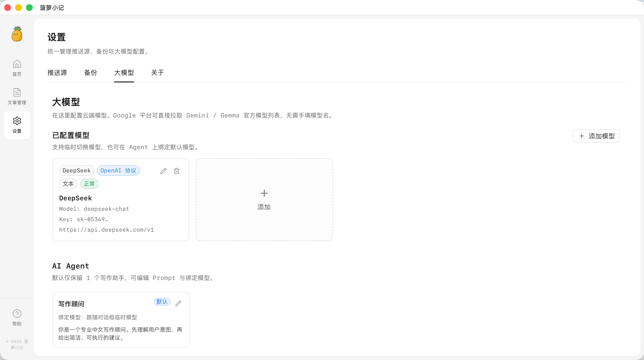The image size is (644, 360).
Task: Click the api.deepseek.com URL text
Action: 107,229
